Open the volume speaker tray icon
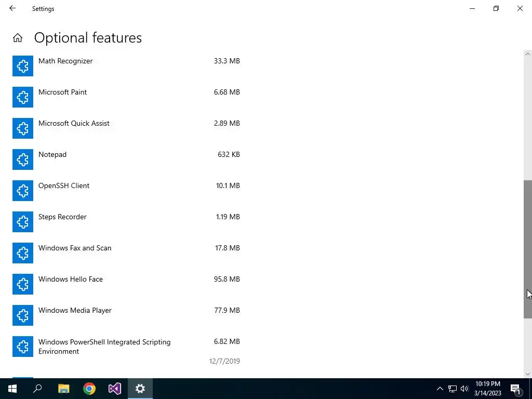Image resolution: width=532 pixels, height=399 pixels. pos(464,389)
